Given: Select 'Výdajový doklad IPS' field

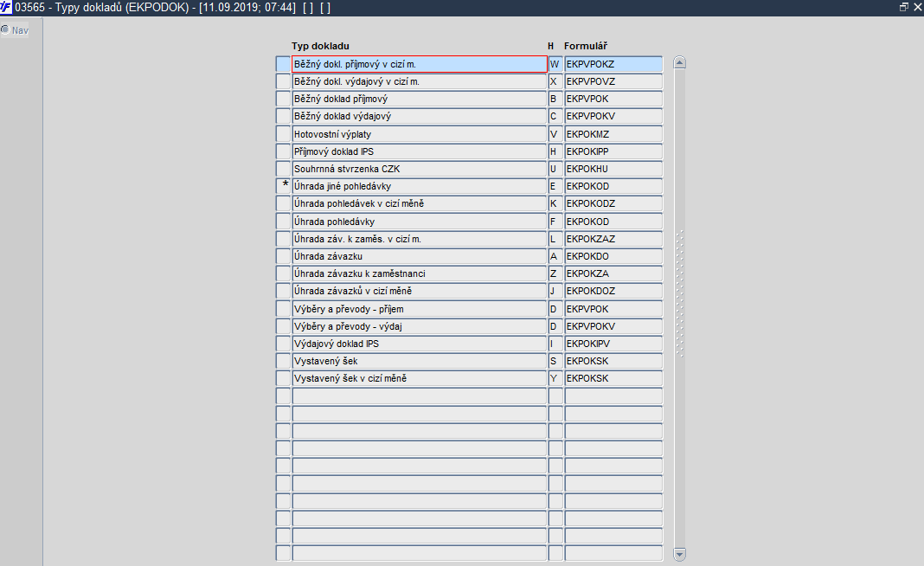Looking at the screenshot, I should 420,344.
